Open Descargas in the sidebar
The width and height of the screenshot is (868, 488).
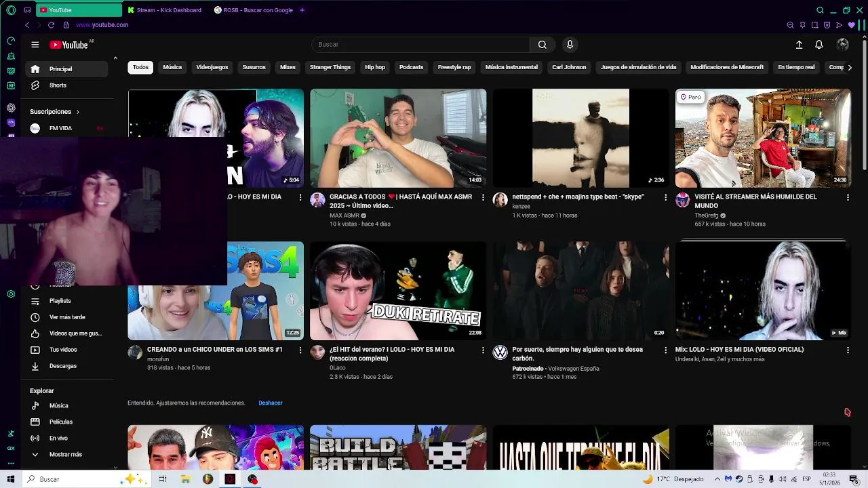66,366
